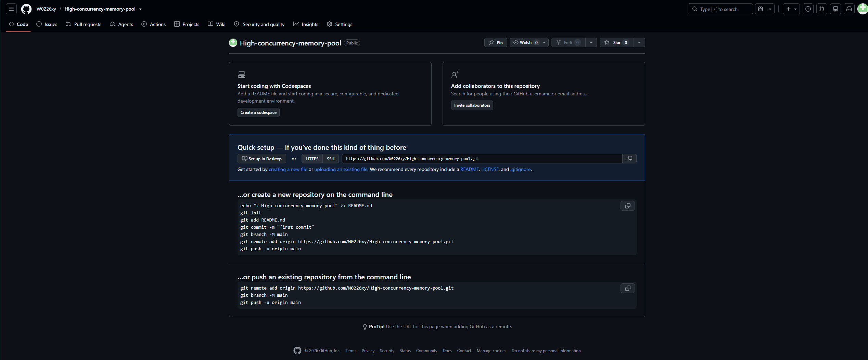Switch to the Code tab
This screenshot has width=868, height=360.
(x=18, y=24)
